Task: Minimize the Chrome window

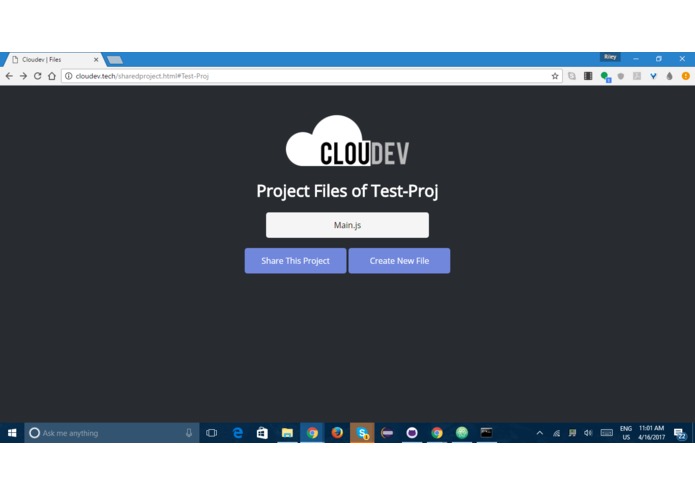Action: click(636, 58)
